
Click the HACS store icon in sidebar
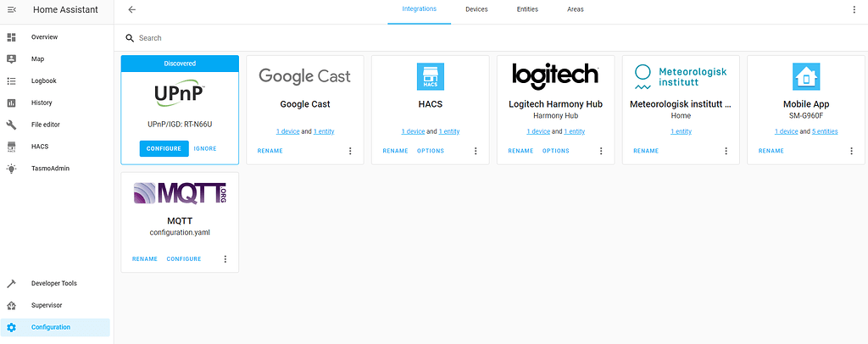11,147
